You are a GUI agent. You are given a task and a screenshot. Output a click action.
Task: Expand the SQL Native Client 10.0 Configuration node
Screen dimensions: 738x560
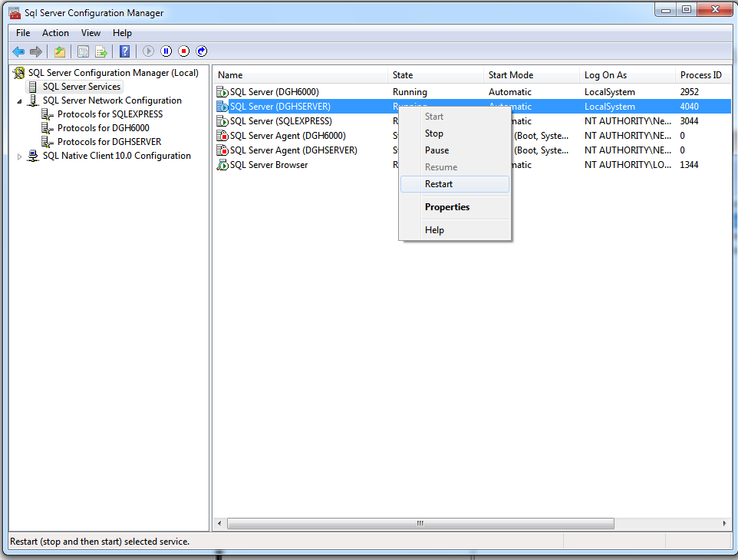(x=19, y=156)
